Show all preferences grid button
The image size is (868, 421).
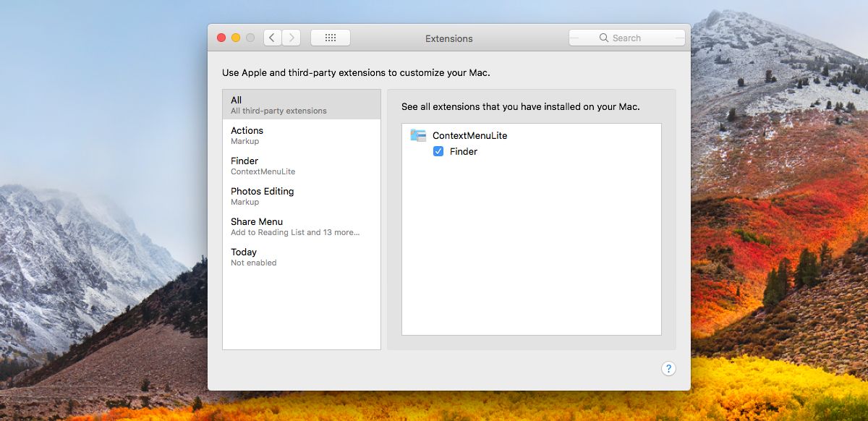coord(331,38)
